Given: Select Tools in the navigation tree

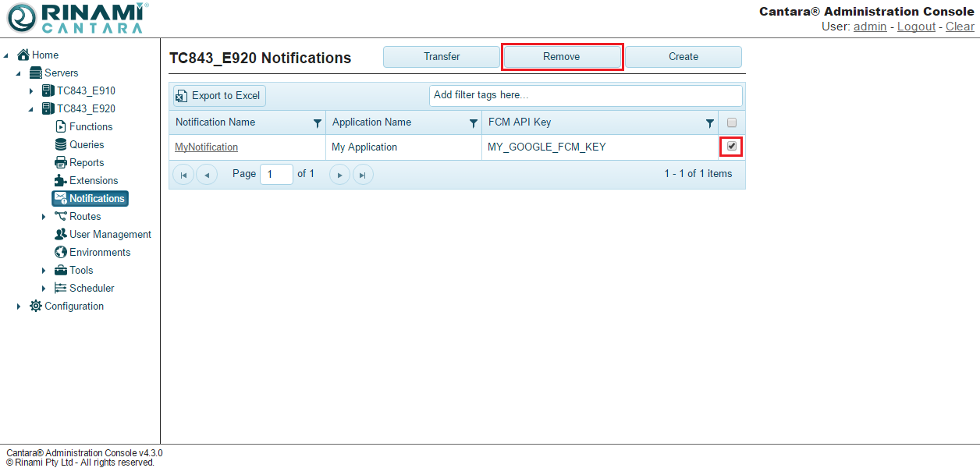Looking at the screenshot, I should coord(81,270).
